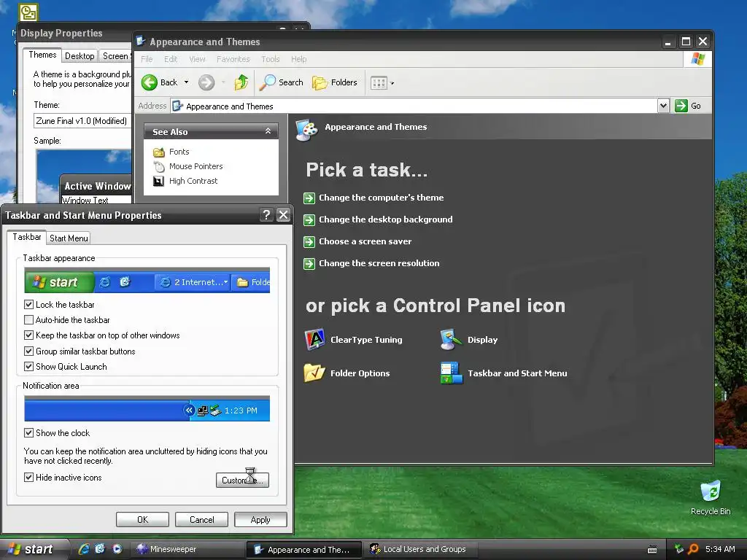Toggle Keep the taskbar on top checkbox
The height and width of the screenshot is (560, 747).
pos(28,335)
